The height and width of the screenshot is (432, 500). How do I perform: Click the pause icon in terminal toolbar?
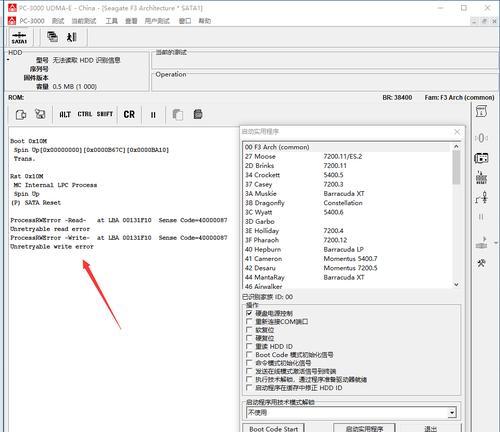[x=153, y=115]
